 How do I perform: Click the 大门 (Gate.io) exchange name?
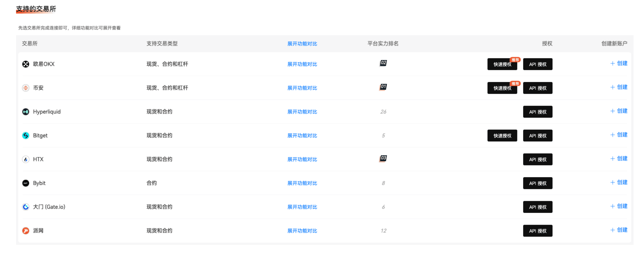tap(49, 207)
